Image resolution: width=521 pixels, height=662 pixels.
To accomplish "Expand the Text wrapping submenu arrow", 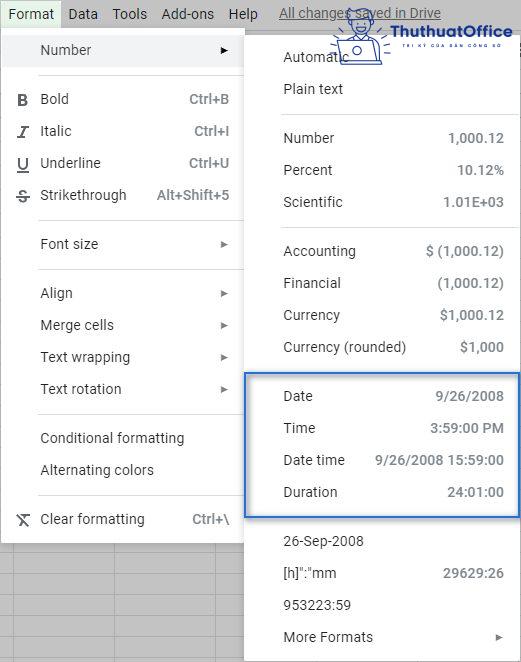I will (224, 358).
